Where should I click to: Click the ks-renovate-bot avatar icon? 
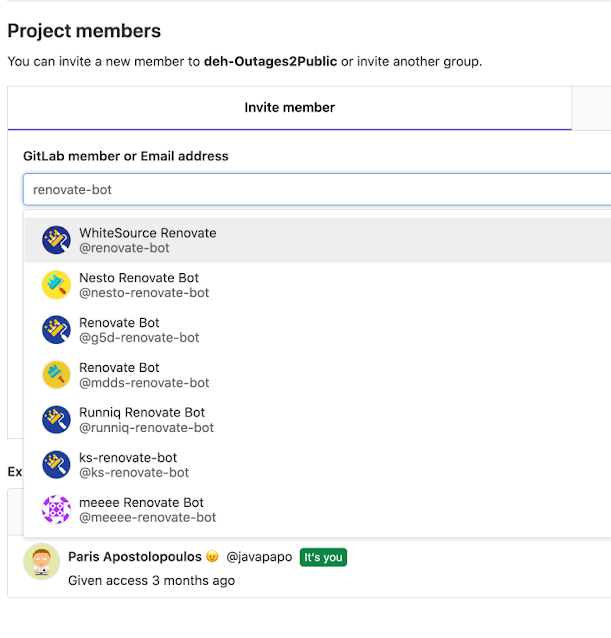click(x=57, y=465)
